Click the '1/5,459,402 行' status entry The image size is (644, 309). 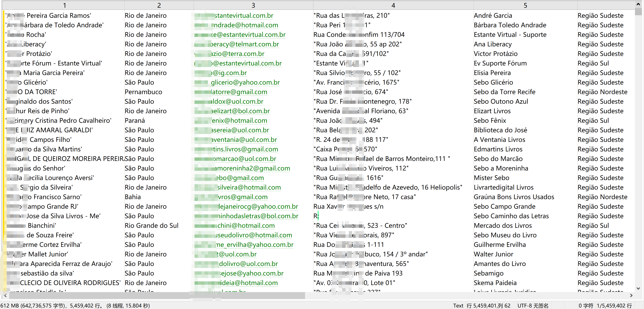pos(614,305)
